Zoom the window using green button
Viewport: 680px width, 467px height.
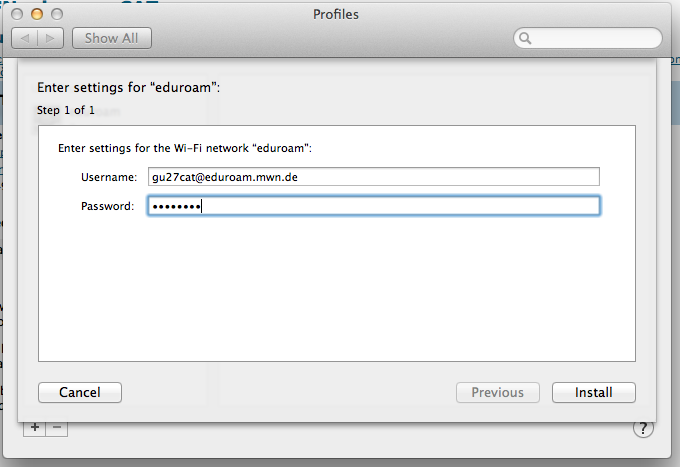(56, 15)
